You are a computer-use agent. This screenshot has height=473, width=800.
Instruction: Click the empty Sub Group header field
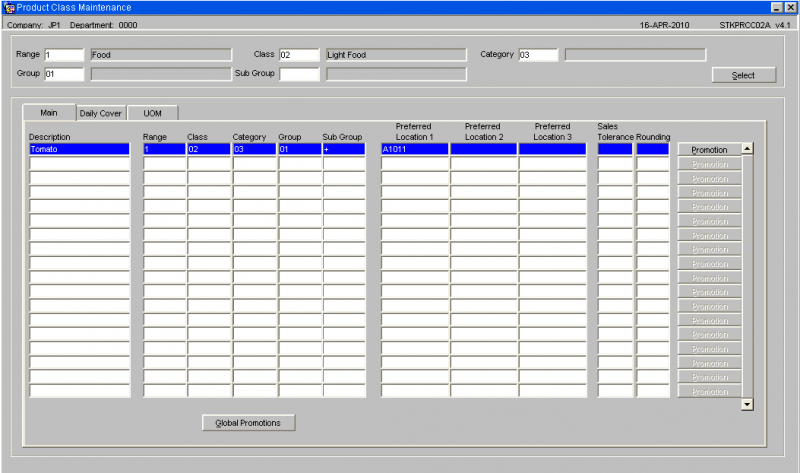point(299,74)
